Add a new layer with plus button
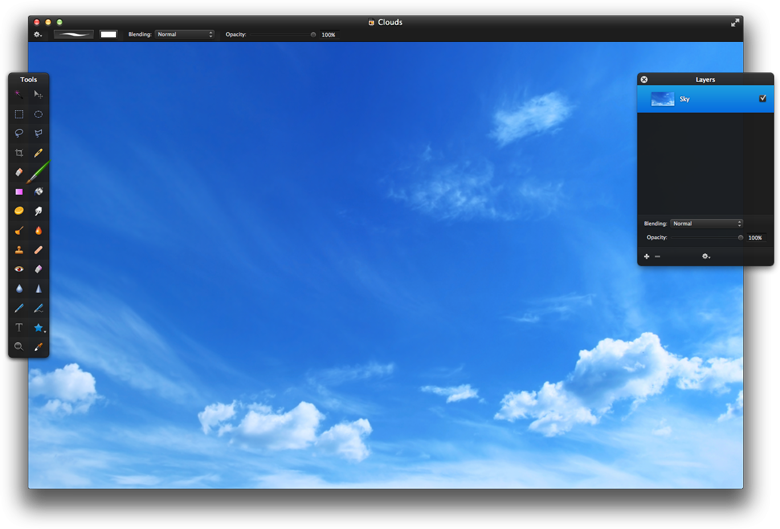780x529 pixels. pyautogui.click(x=646, y=257)
